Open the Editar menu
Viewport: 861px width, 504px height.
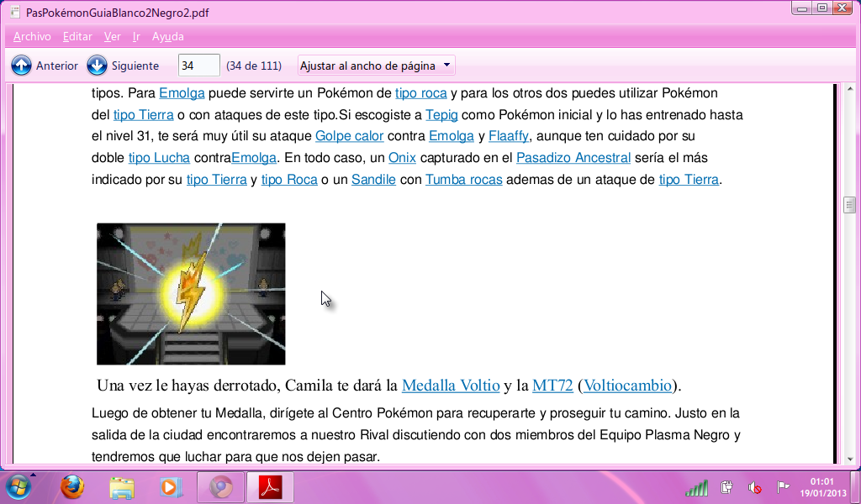coord(77,37)
